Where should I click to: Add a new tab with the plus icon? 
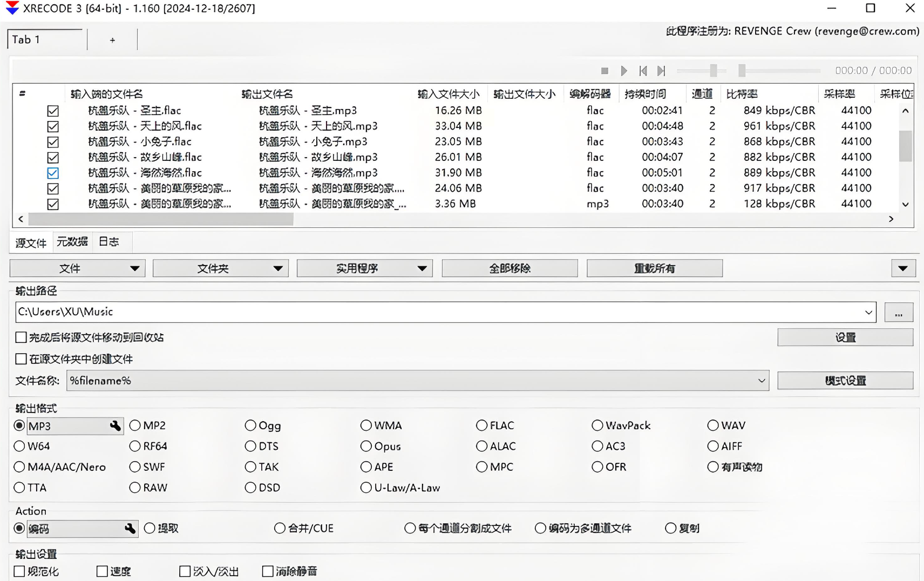112,40
